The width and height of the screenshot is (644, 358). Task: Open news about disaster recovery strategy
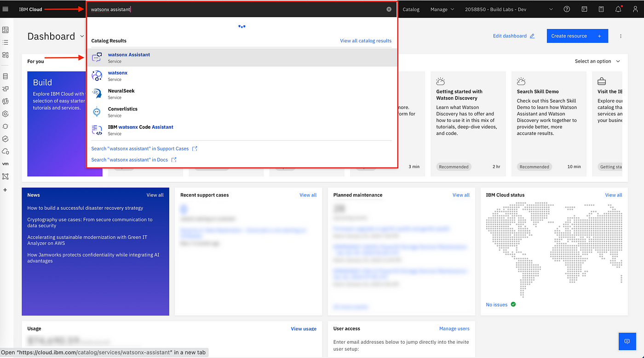pyautogui.click(x=85, y=208)
